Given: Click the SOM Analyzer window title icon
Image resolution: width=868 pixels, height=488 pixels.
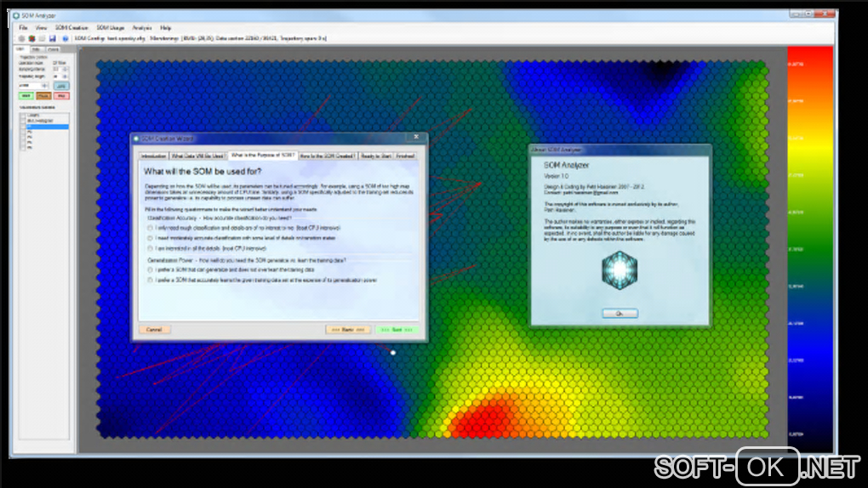Looking at the screenshot, I should coord(16,15).
